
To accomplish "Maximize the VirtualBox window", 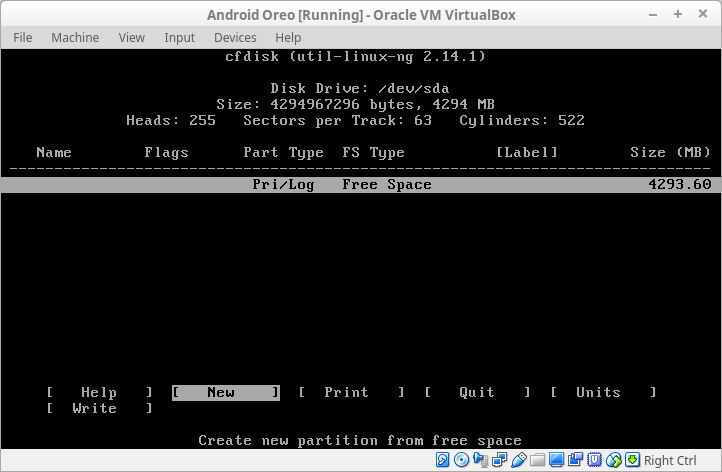I will point(678,14).
